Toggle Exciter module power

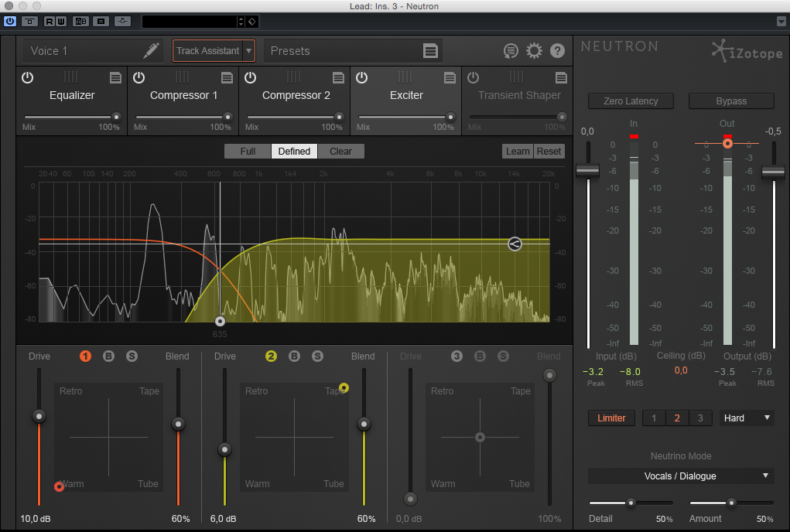tap(361, 77)
